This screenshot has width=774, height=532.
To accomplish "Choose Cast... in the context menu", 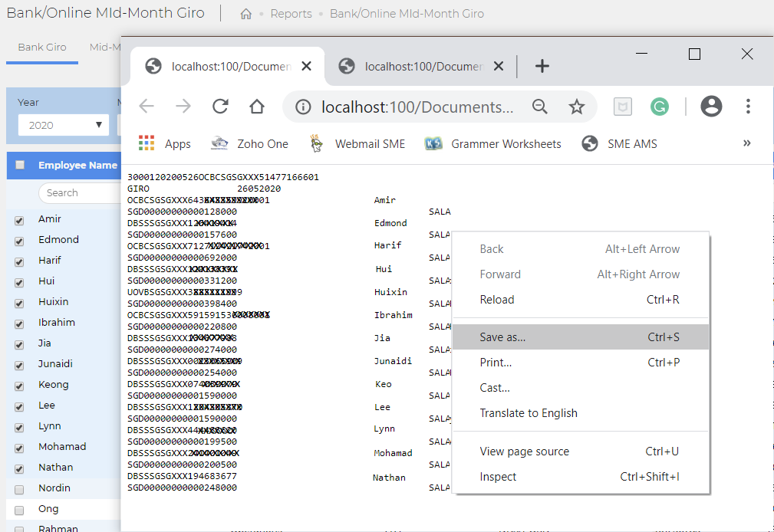I will click(x=581, y=388).
